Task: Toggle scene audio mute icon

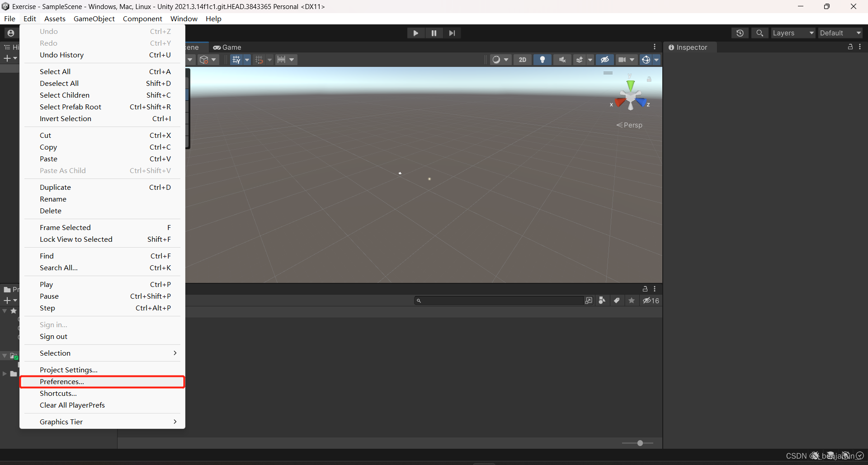Action: pos(562,59)
